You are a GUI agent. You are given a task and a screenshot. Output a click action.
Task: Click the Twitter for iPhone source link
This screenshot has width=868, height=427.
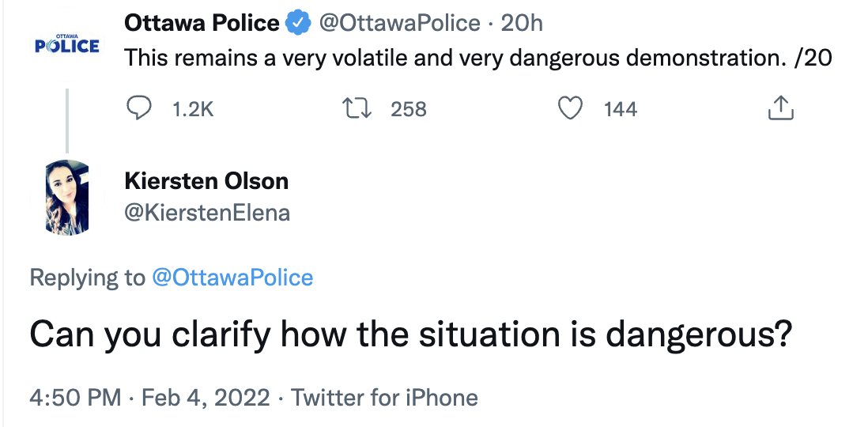click(384, 397)
